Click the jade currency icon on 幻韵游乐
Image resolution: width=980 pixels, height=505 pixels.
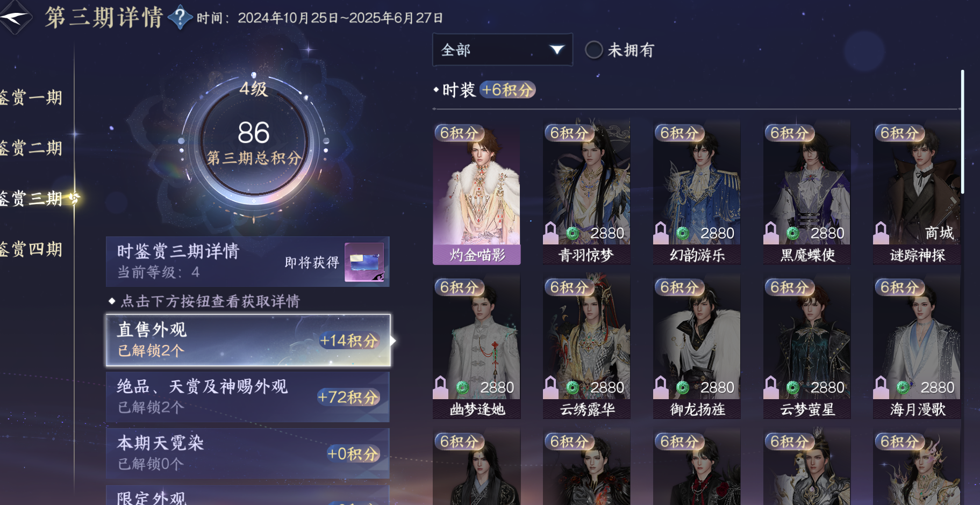tap(683, 233)
